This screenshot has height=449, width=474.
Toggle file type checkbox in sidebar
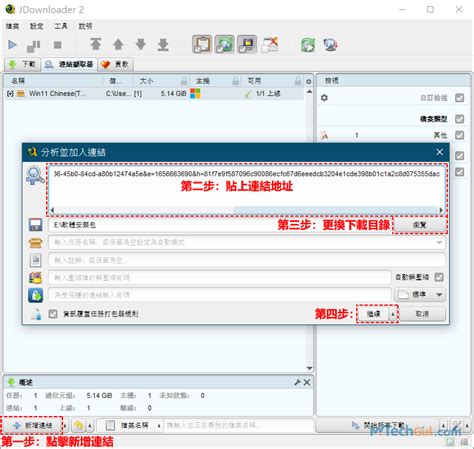(x=460, y=119)
